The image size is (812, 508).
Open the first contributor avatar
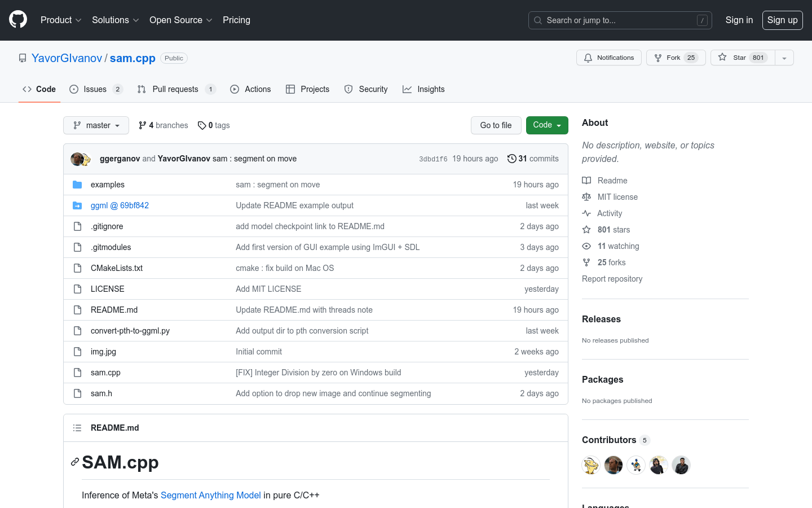591,465
